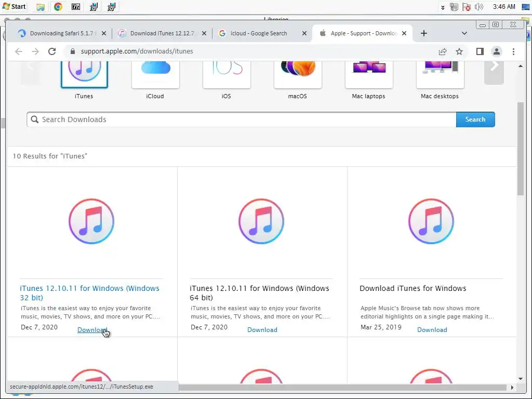Open iTunes 12.10.11 Windows 32 bit title
532x399 pixels.
89,293
